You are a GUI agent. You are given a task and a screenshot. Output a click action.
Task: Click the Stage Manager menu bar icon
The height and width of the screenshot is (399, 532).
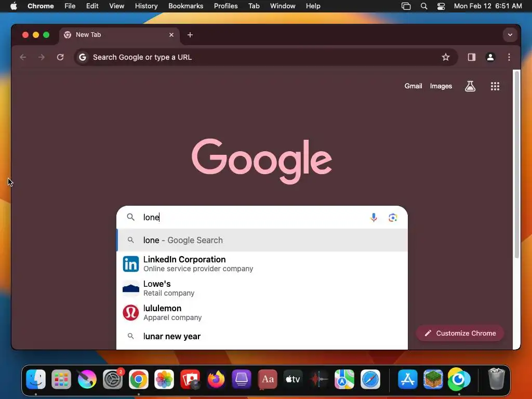(406, 6)
